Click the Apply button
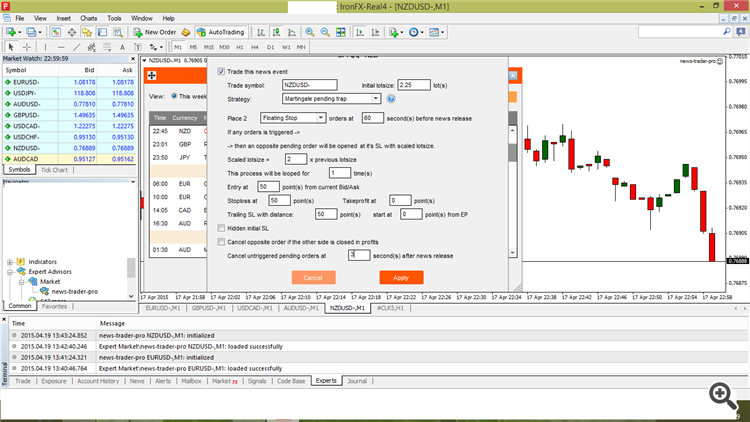The image size is (750, 422). (401, 278)
